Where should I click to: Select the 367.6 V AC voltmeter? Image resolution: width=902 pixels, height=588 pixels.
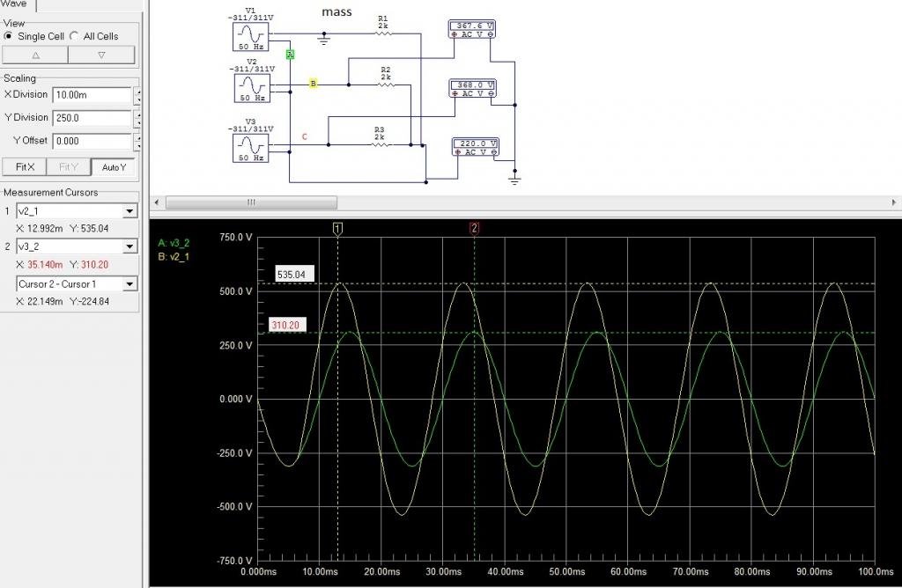click(x=472, y=30)
